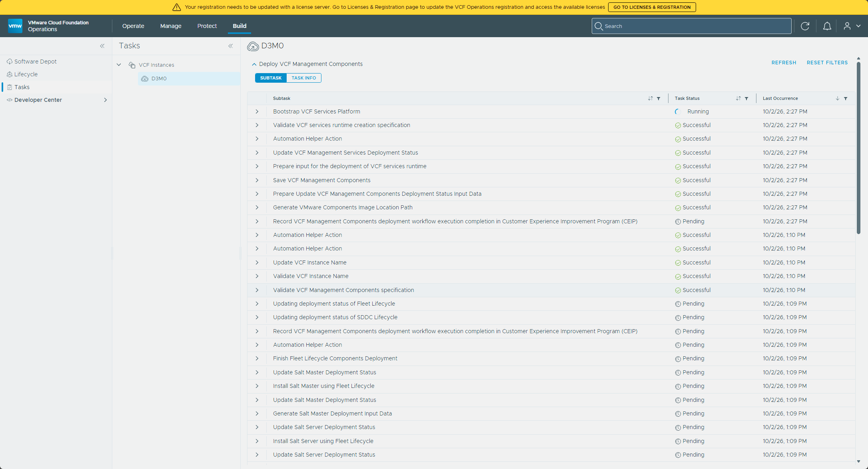
Task: Click Go To Licenses & Registration button
Action: (x=652, y=7)
